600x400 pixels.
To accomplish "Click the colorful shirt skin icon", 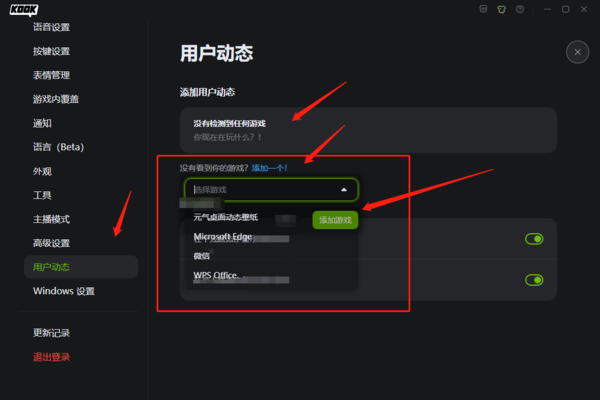I will 501,9.
